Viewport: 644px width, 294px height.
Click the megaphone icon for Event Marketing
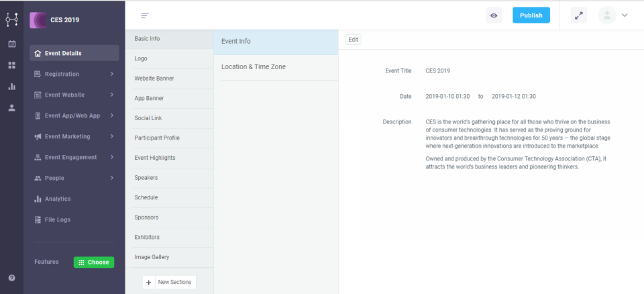tap(38, 136)
